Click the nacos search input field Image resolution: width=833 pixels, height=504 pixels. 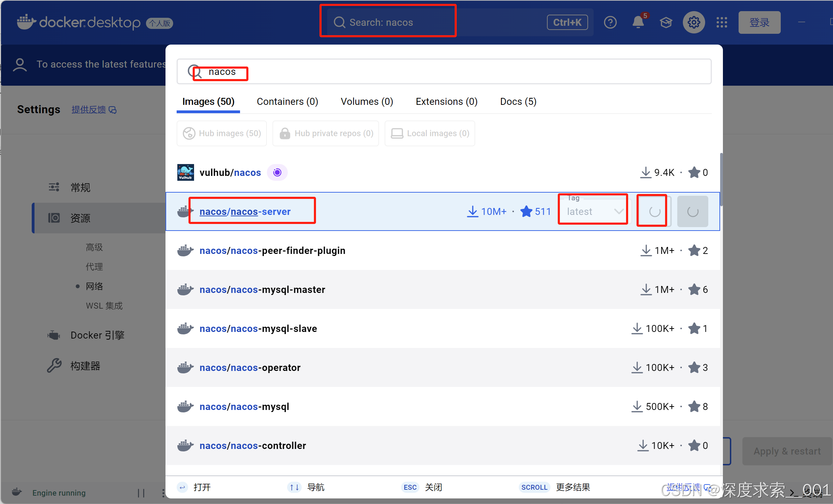point(418,72)
